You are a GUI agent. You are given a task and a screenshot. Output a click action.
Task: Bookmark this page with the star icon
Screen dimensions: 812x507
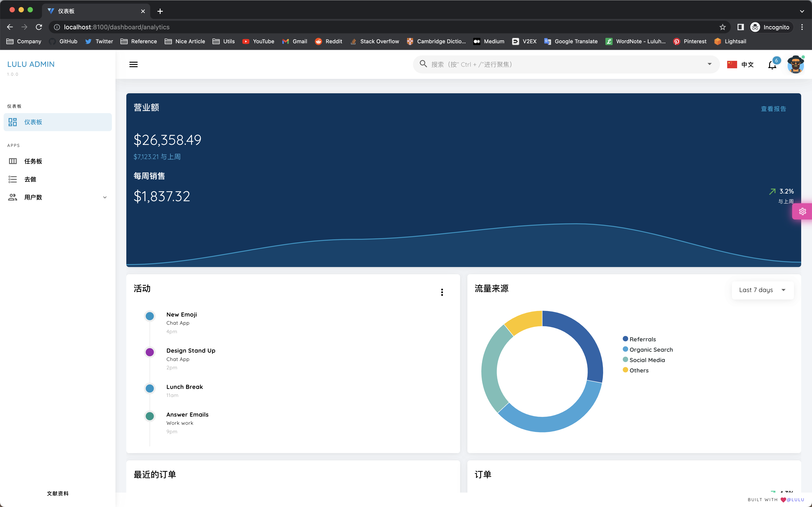coord(722,27)
